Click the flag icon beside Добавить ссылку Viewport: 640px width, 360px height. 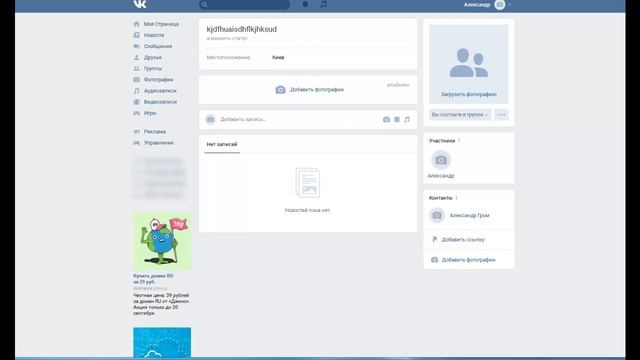pyautogui.click(x=435, y=239)
